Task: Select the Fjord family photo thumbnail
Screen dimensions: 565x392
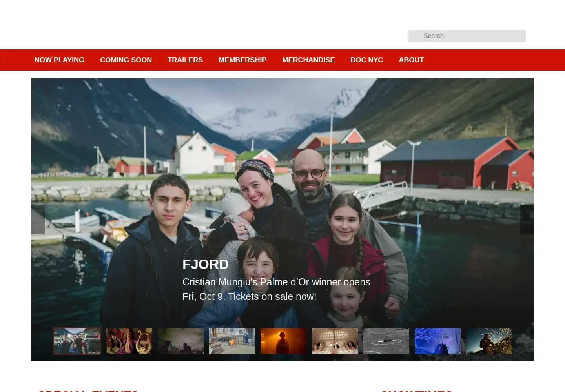Action: 77,341
